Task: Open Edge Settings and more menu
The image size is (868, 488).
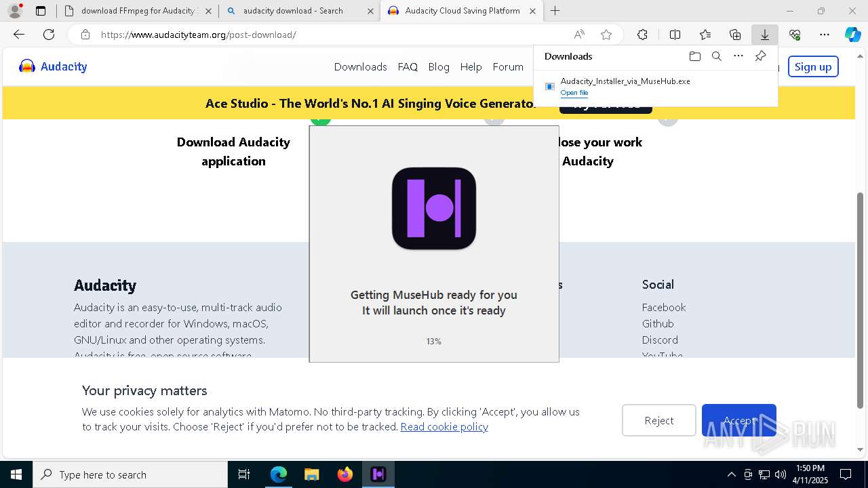Action: click(x=825, y=35)
